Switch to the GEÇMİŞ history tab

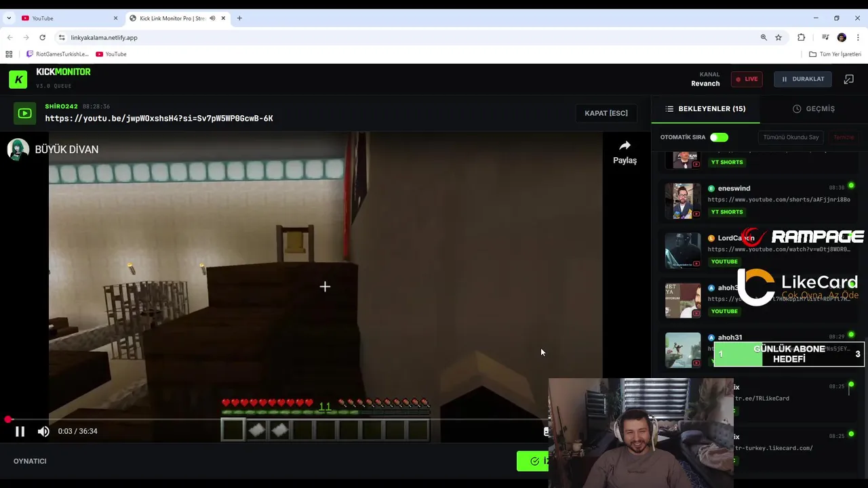(x=814, y=108)
